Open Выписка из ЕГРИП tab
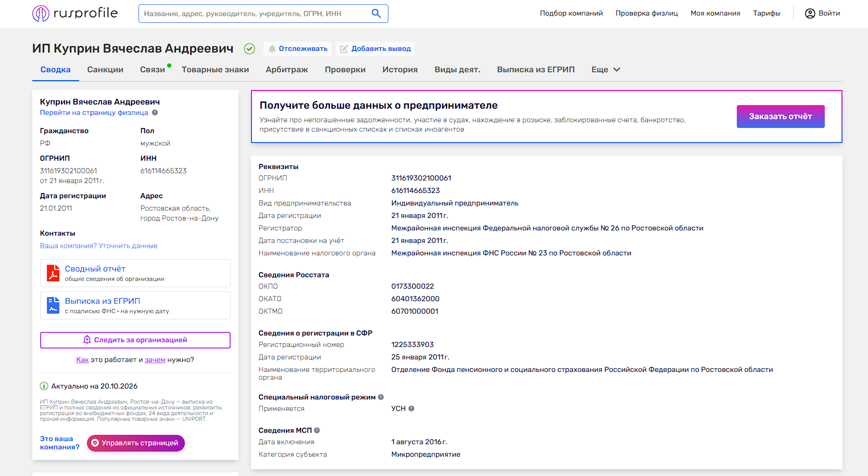868x476 pixels. point(536,70)
